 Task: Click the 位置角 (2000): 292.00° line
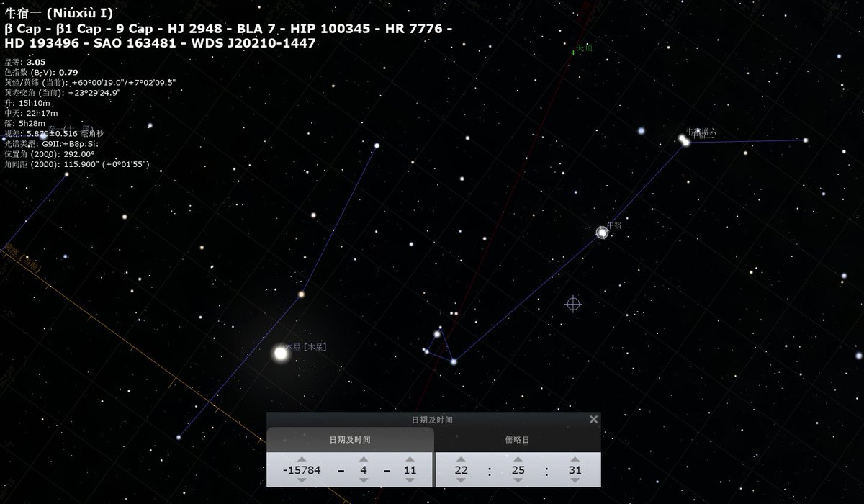pyautogui.click(x=50, y=153)
